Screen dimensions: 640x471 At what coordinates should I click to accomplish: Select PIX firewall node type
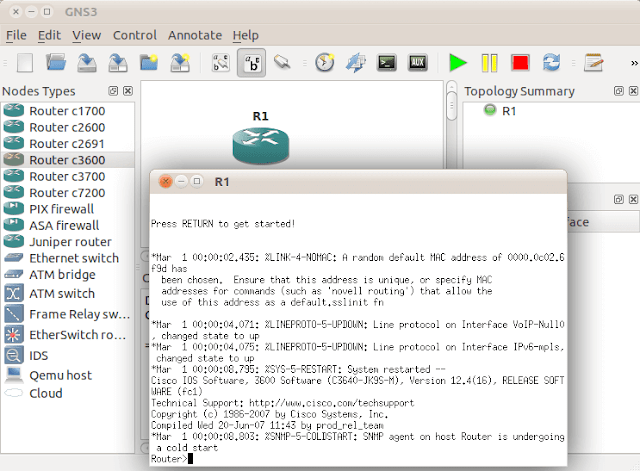pos(68,209)
